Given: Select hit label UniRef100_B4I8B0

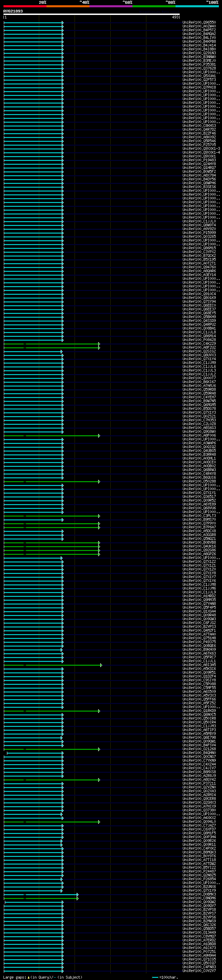Looking at the screenshot, I should pos(199,49).
